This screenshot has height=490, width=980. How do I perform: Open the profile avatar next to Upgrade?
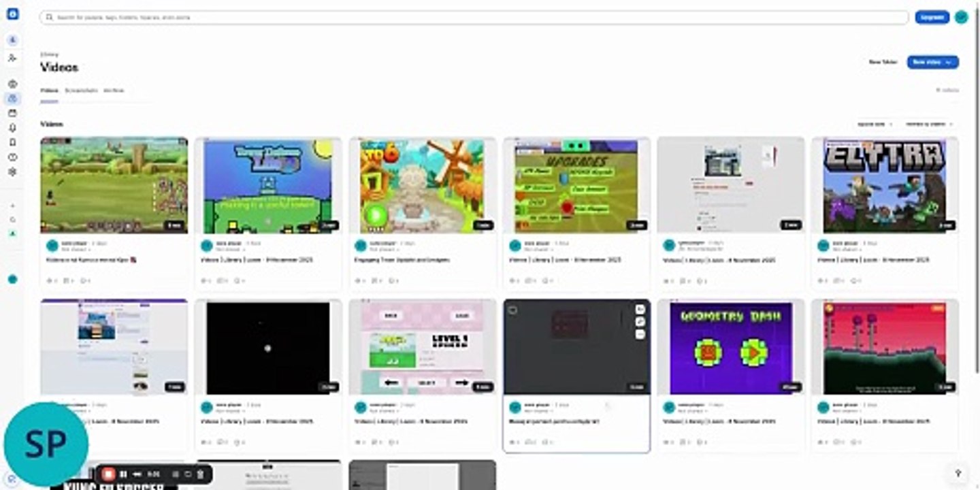click(961, 17)
